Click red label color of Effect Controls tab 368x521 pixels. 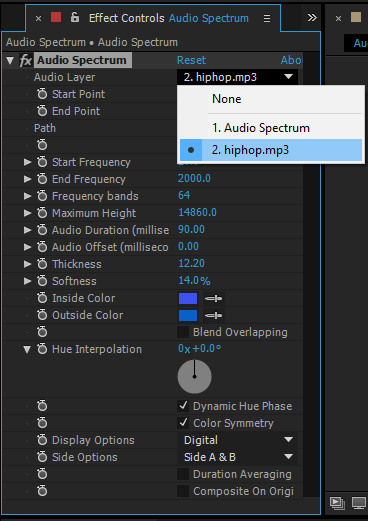pyautogui.click(x=56, y=17)
